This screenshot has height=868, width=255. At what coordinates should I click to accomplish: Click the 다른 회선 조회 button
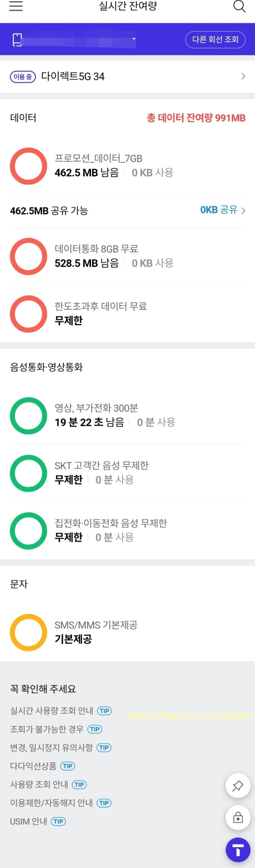(x=216, y=39)
